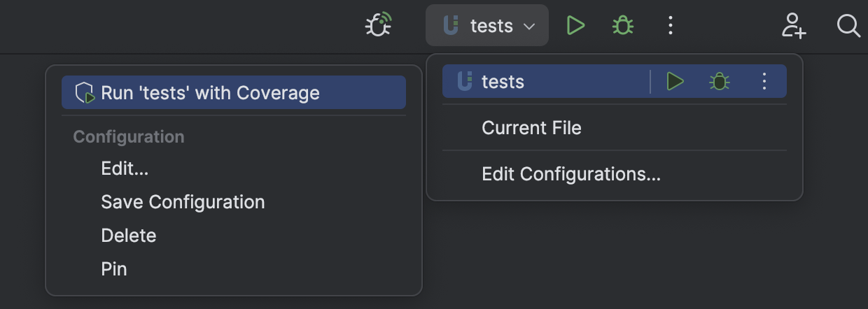
Task: Choose Edit... under Configuration
Action: click(x=125, y=168)
